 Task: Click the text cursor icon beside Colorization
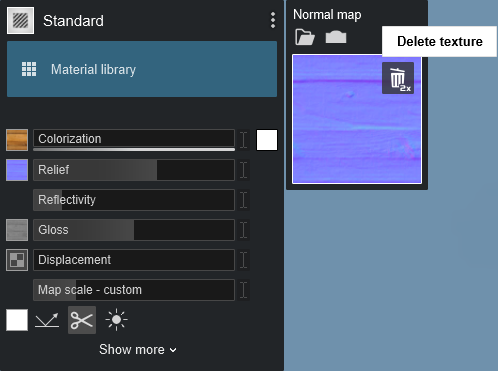[244, 140]
